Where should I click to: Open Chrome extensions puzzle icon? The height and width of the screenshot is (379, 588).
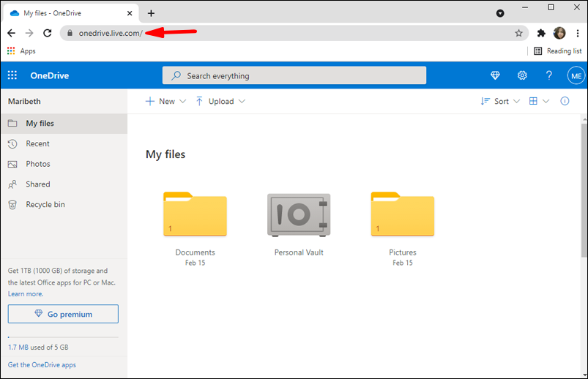(541, 33)
